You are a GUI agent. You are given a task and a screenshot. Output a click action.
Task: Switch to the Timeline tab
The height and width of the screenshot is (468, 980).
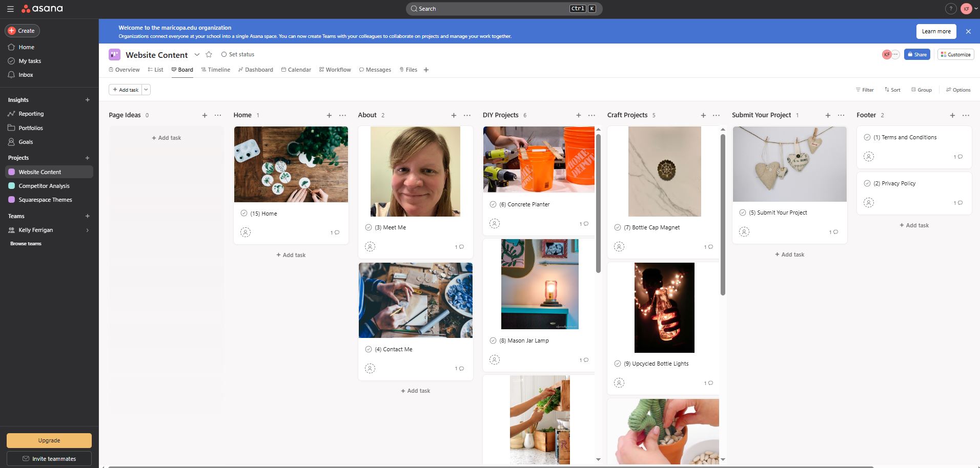coord(215,70)
